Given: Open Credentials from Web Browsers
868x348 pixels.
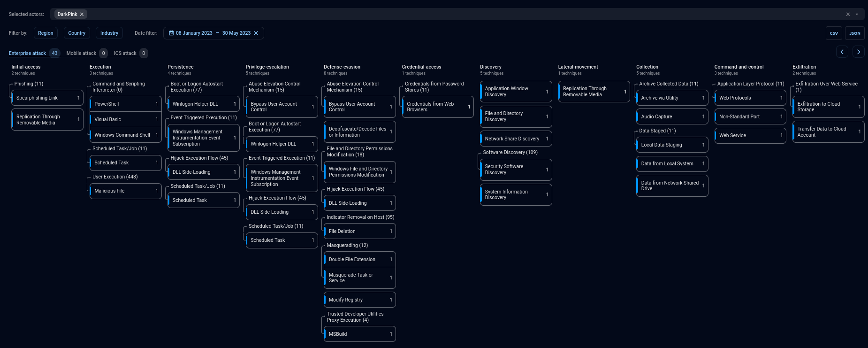Looking at the screenshot, I should [x=438, y=107].
